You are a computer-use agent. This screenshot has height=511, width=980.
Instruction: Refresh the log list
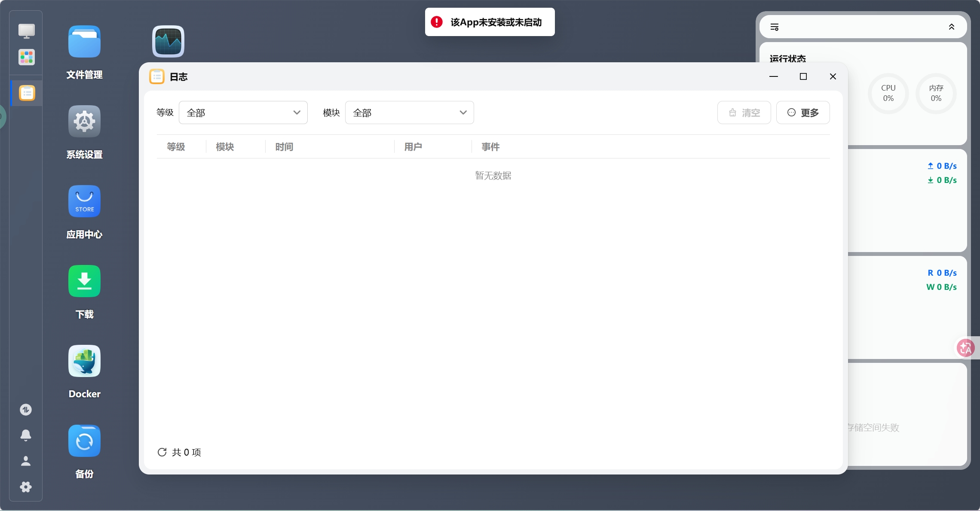162,452
